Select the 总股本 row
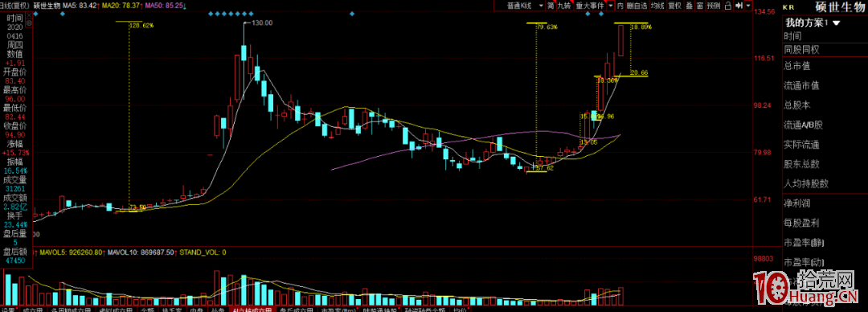 click(x=825, y=105)
